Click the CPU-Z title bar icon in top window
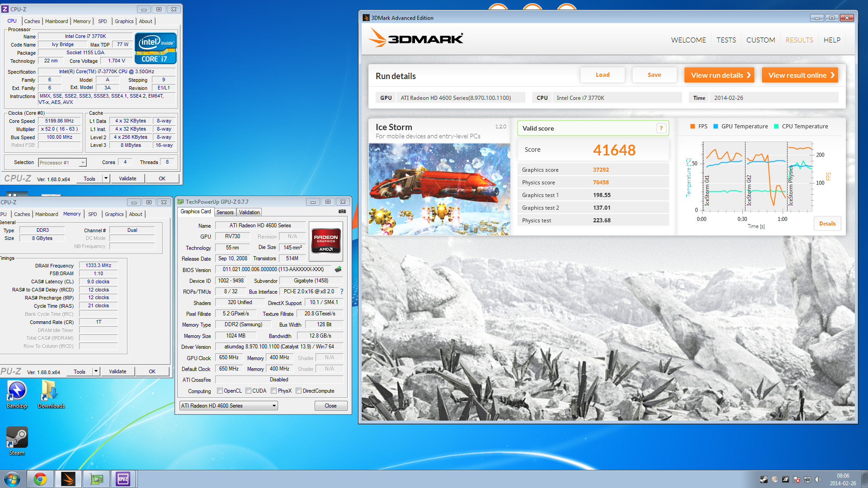The height and width of the screenshot is (488, 868). (x=5, y=9)
